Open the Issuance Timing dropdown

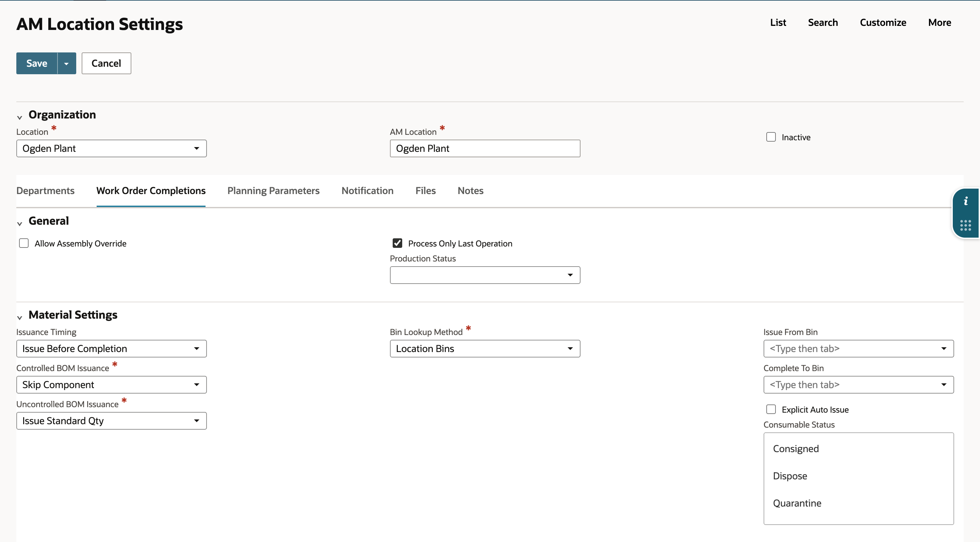coord(112,349)
